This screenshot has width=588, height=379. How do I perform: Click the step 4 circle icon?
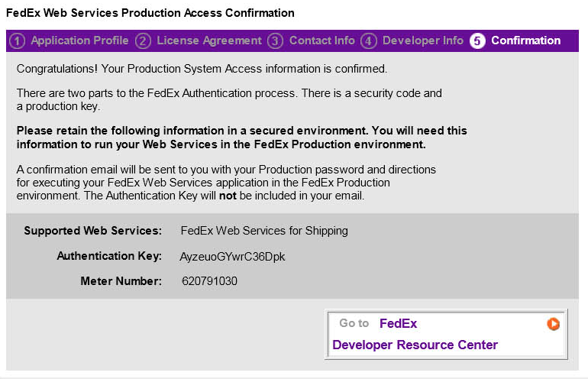point(369,40)
